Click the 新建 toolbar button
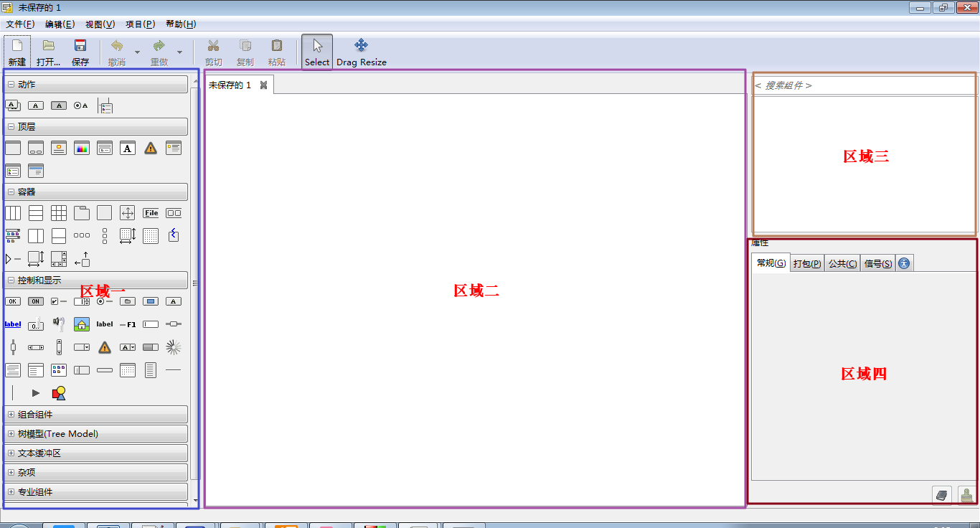 (x=17, y=52)
